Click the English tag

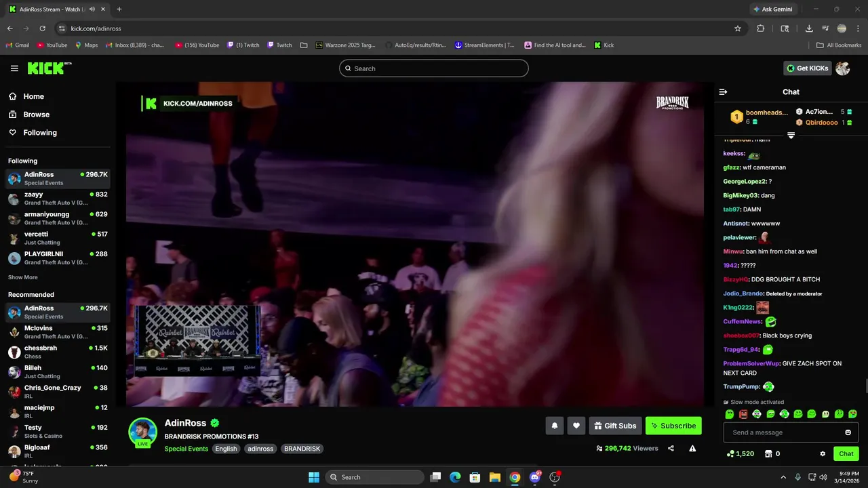coord(226,449)
